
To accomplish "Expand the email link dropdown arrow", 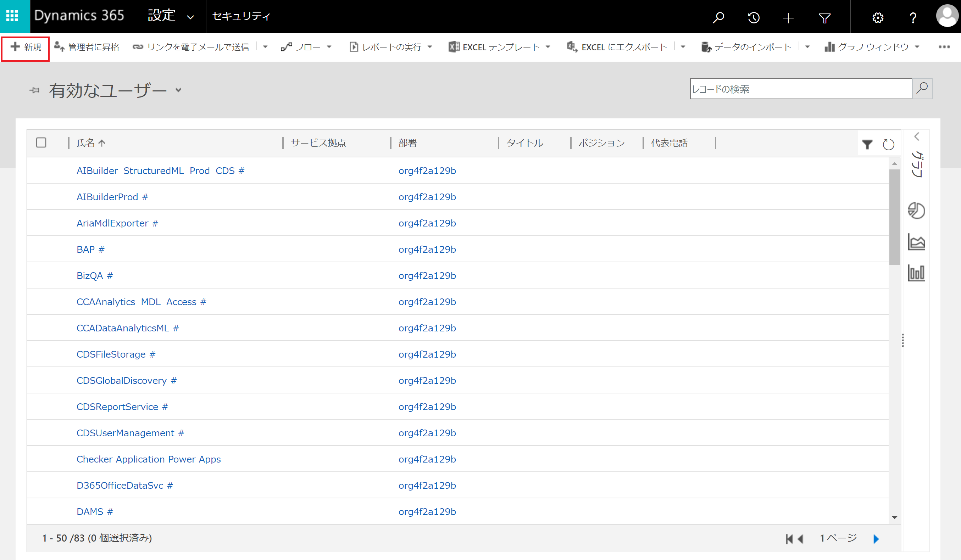I will pyautogui.click(x=265, y=47).
